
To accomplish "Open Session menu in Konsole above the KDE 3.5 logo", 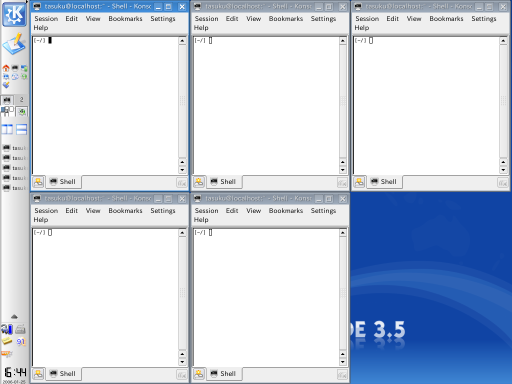I will point(367,19).
